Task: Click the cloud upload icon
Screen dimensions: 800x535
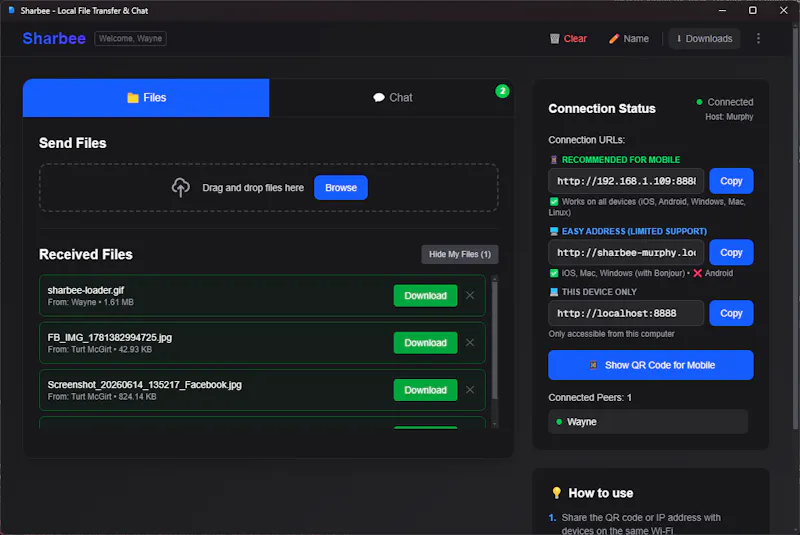Action: click(181, 188)
